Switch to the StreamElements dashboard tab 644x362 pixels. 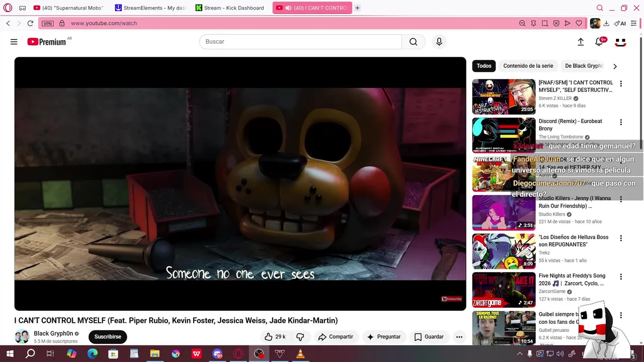pos(150,8)
